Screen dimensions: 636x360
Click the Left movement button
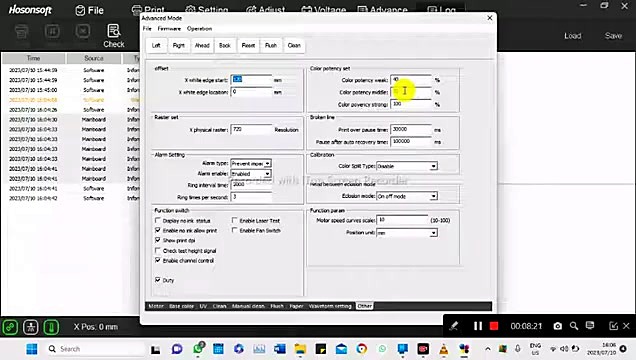[x=156, y=45]
